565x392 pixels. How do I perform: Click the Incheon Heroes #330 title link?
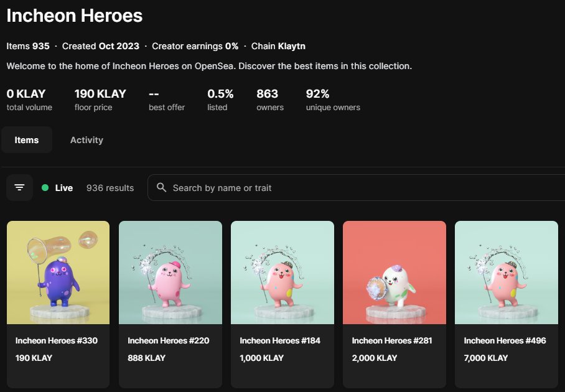tap(57, 340)
